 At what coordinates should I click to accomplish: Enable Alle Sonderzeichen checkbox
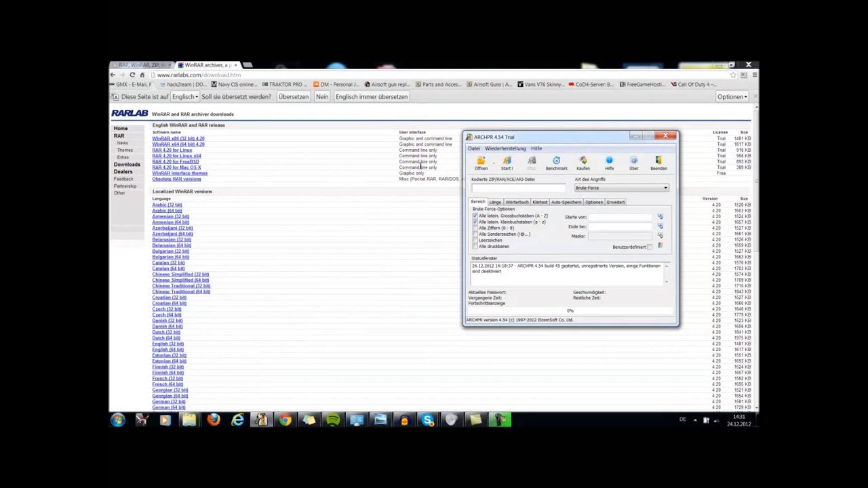(475, 234)
